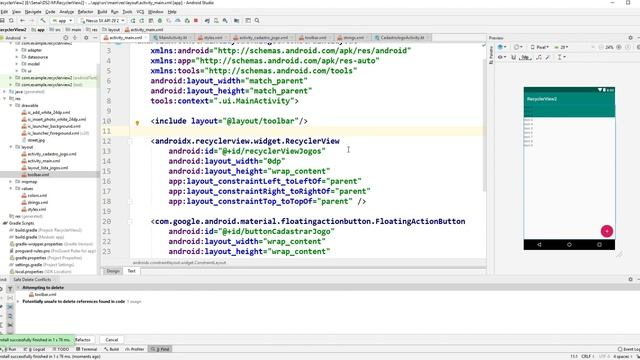Expand the mipmap folder in project tree
The height and width of the screenshot is (360, 640).
pos(11,182)
